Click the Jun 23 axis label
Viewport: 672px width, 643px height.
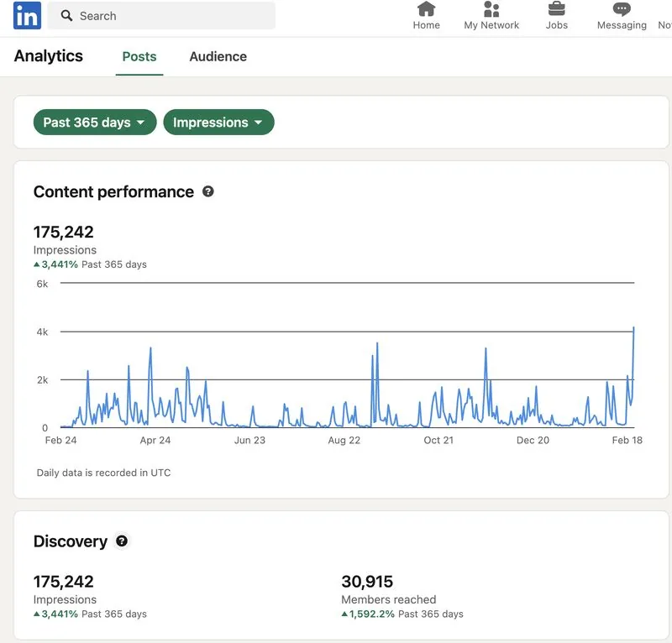point(249,440)
